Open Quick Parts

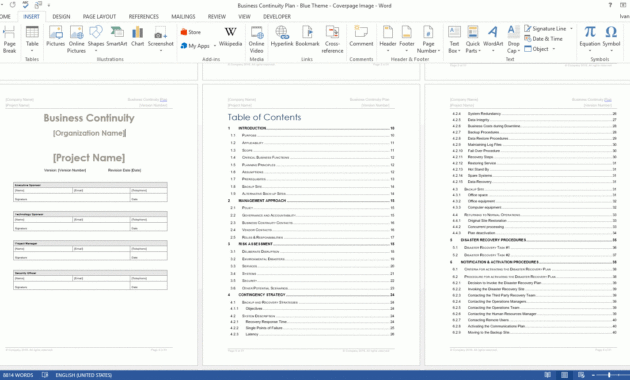coord(473,39)
